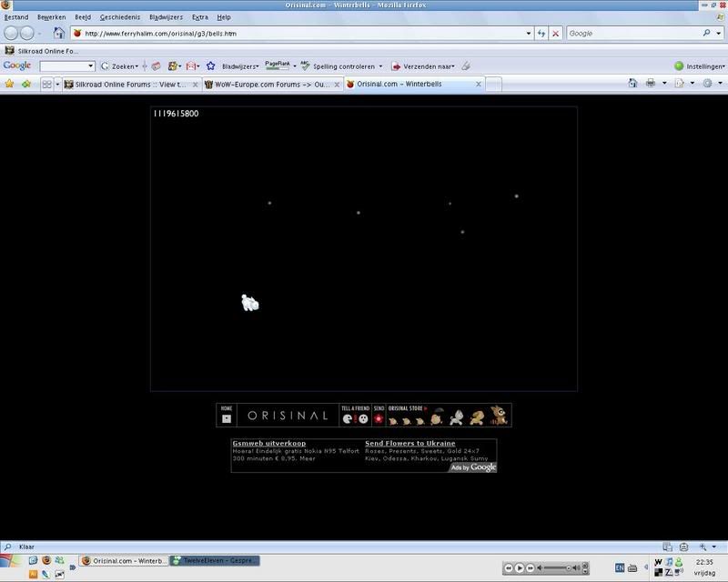Expand the Verzenden naar dropdown

tap(452, 66)
